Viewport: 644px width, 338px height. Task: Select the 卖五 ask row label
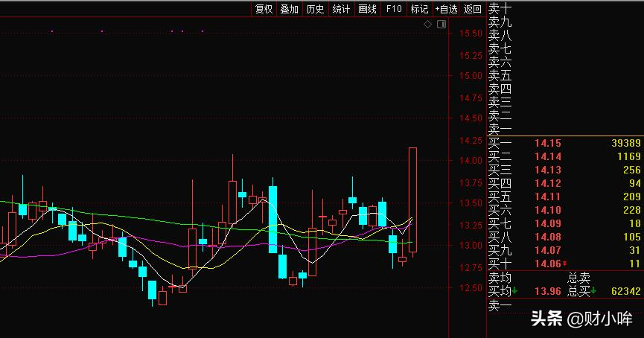(500, 76)
